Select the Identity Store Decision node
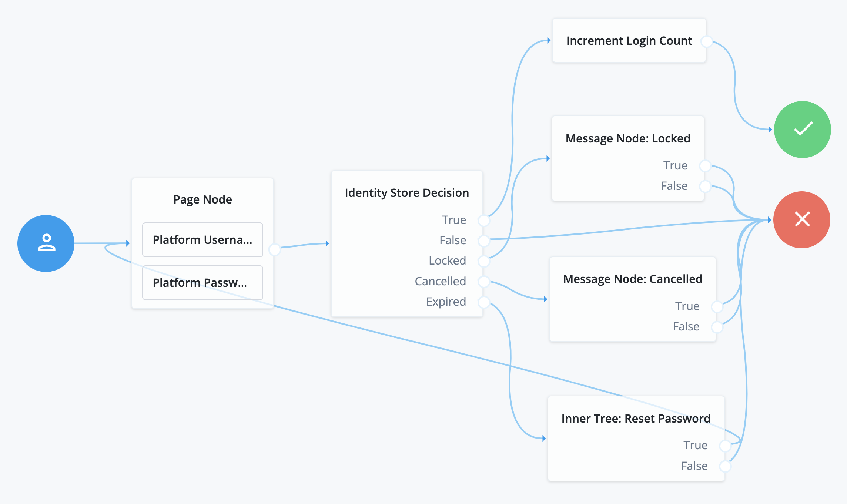The height and width of the screenshot is (504, 847). click(406, 193)
